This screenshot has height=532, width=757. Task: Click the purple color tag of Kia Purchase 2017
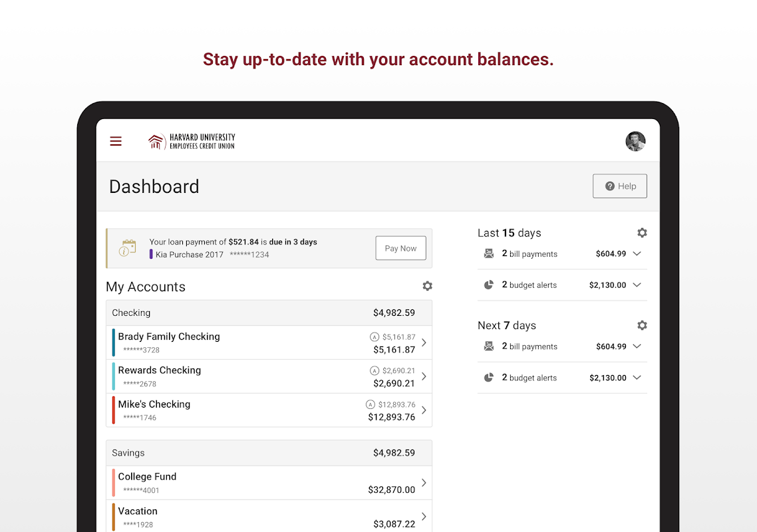(150, 254)
